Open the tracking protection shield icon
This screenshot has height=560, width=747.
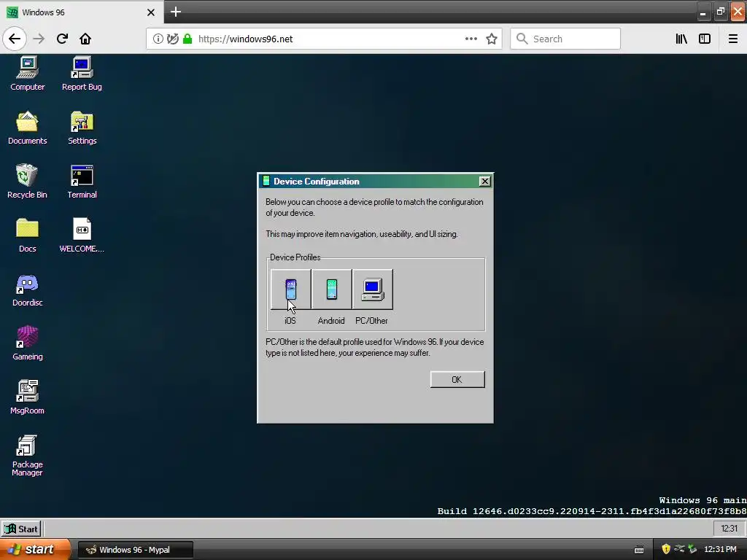pyautogui.click(x=173, y=39)
